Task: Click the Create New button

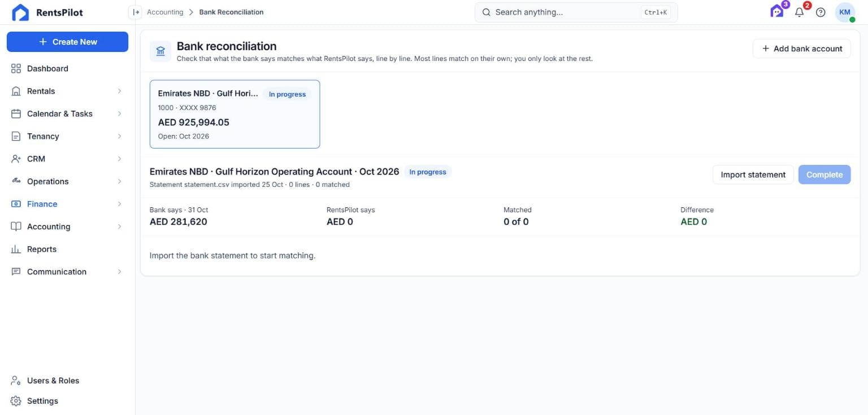Action: 67,42
